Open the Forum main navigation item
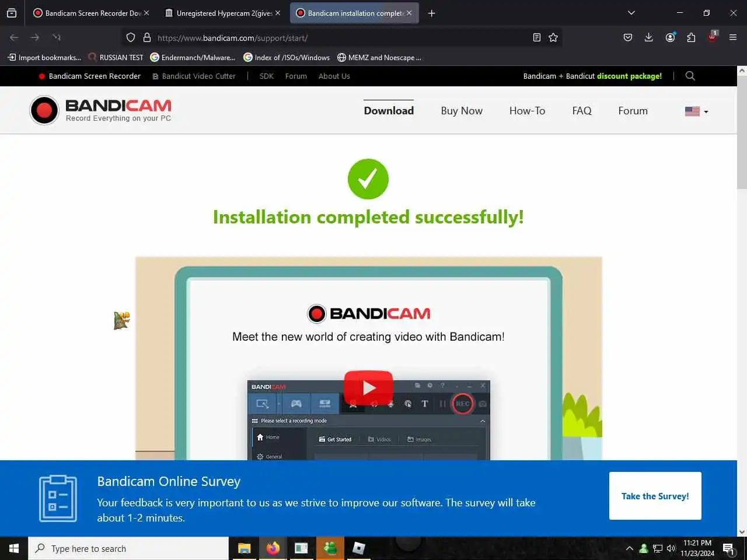The image size is (747, 560). point(633,111)
